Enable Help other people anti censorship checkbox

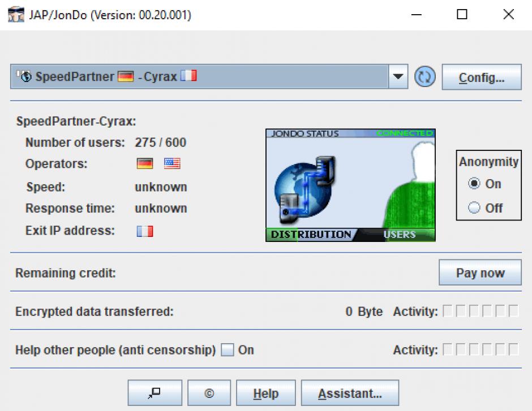pyautogui.click(x=228, y=350)
